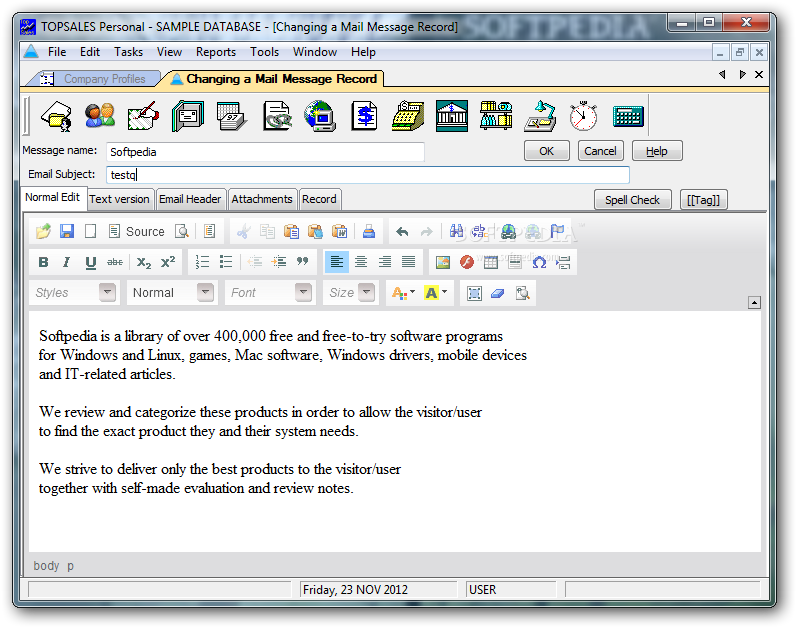This screenshot has height=628, width=797.
Task: Toggle block quote
Action: tap(302, 261)
